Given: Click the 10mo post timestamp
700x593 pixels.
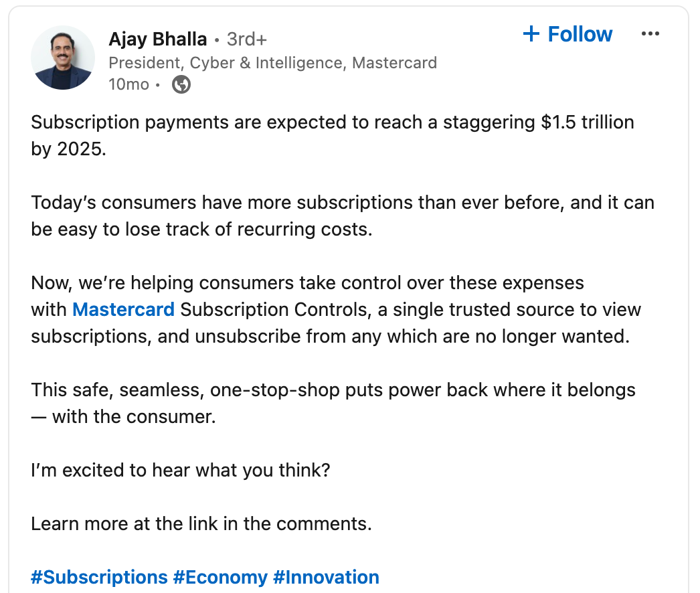Looking at the screenshot, I should click(128, 84).
